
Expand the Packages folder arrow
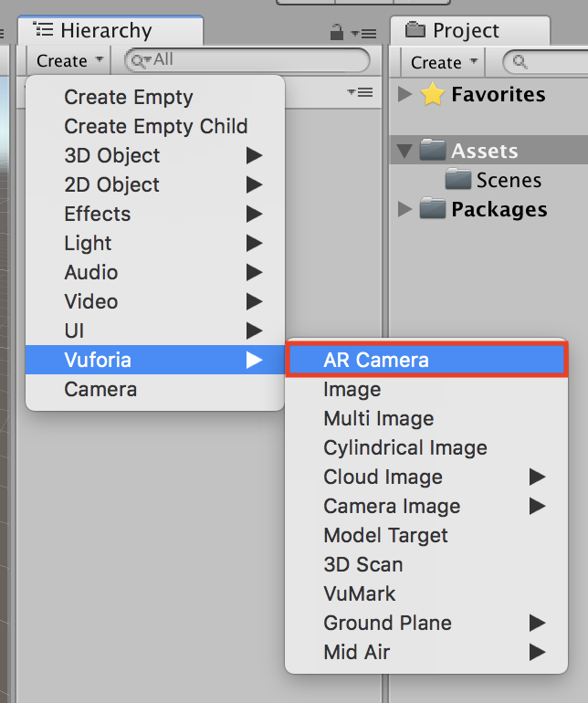click(406, 209)
